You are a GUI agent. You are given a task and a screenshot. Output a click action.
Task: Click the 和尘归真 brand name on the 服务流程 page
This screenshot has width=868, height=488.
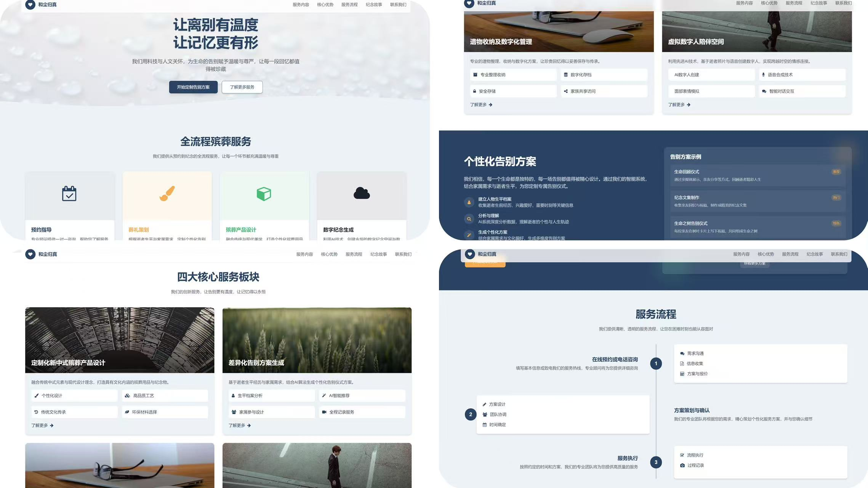point(487,254)
